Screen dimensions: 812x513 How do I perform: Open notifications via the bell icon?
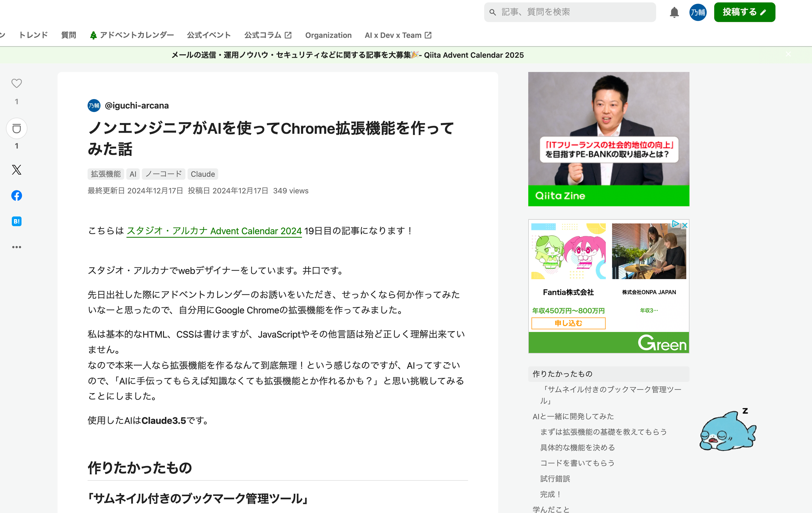coord(674,12)
